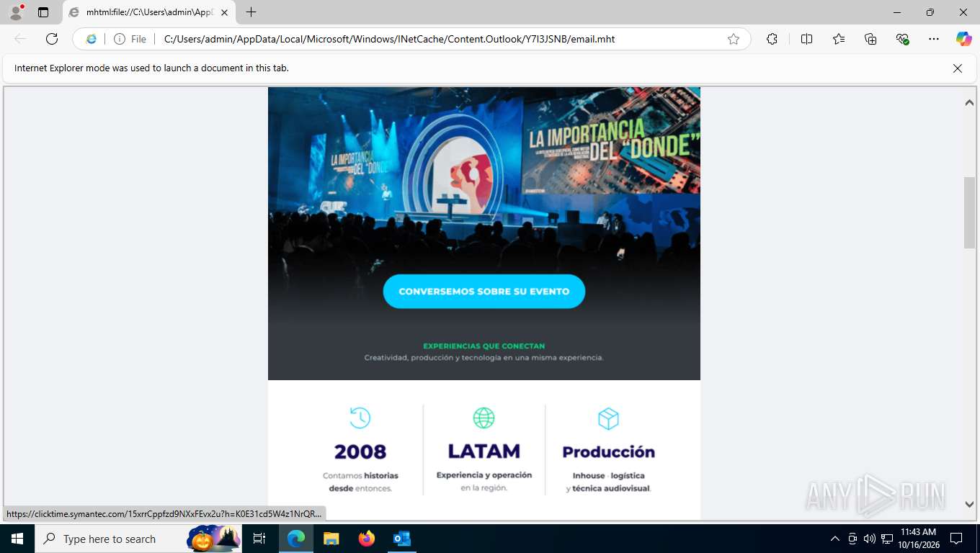The image size is (980, 553).
Task: Click the vertical scrollbar thumb
Action: (969, 212)
